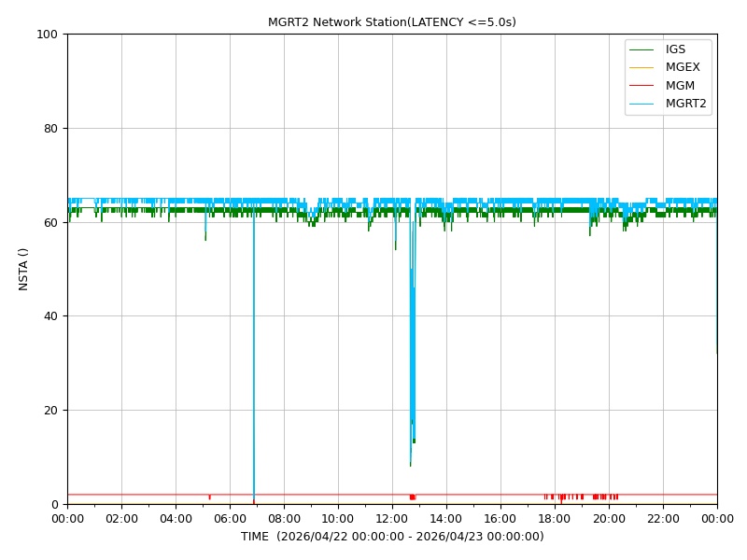
Task: Click the deep cyan dip near 07:00
Action: 254,357
